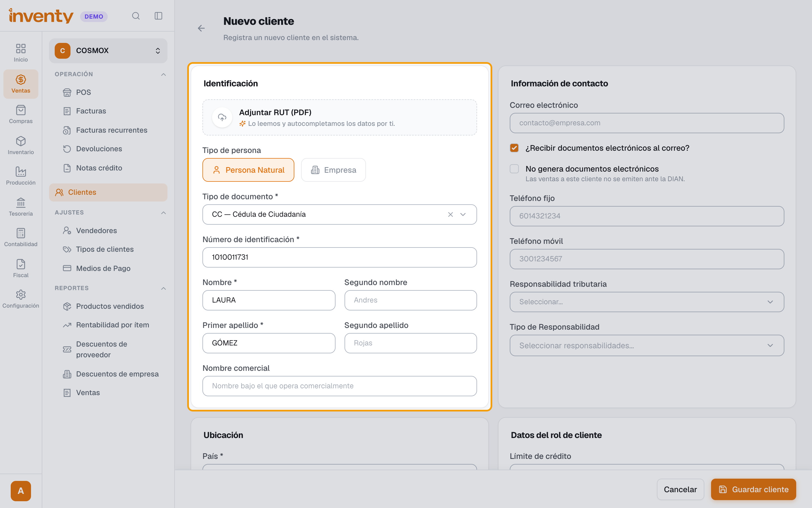Viewport: 812px width, 508px height.
Task: Open the Responsabilidad tributaria dropdown
Action: pos(646,302)
